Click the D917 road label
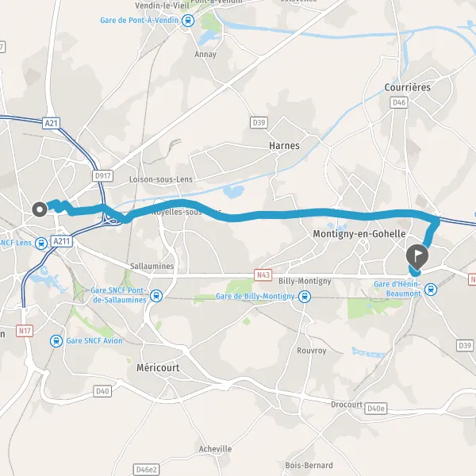Screen dimensions: 476x476 click(102, 176)
